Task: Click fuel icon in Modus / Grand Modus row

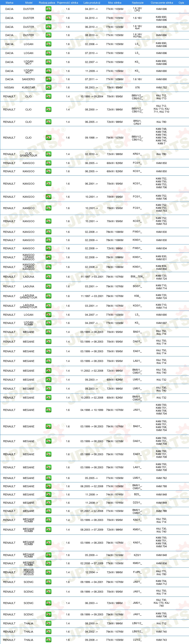Action: [48, 573]
